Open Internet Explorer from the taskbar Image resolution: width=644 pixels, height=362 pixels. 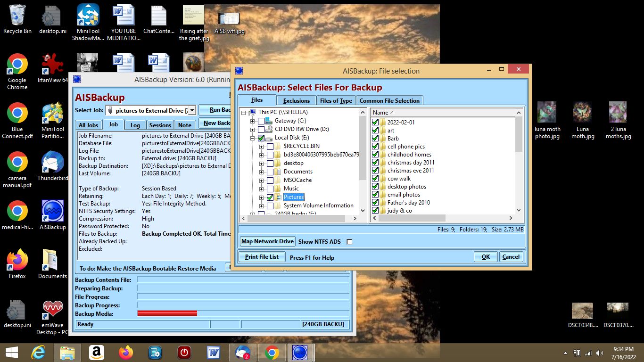pyautogui.click(x=38, y=352)
